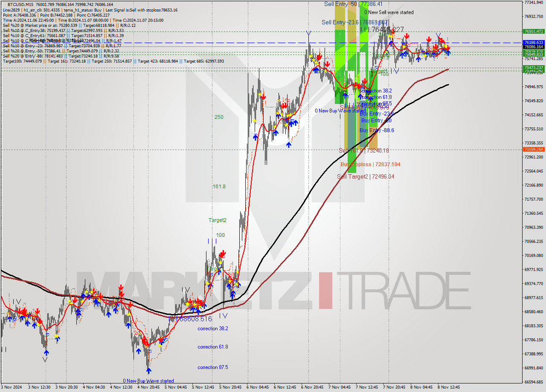Click the 76932.750 price axis label
Screen dimensions: 546x392
[x=534, y=17]
